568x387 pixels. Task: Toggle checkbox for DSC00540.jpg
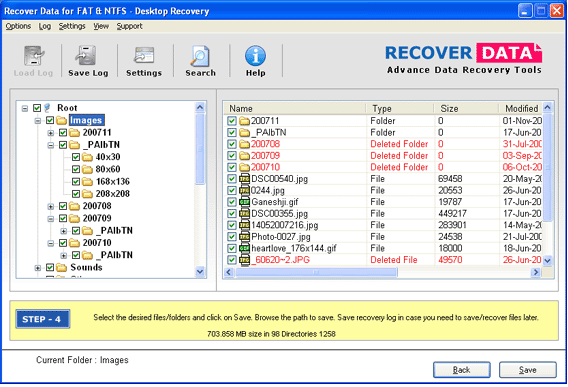[x=232, y=179]
